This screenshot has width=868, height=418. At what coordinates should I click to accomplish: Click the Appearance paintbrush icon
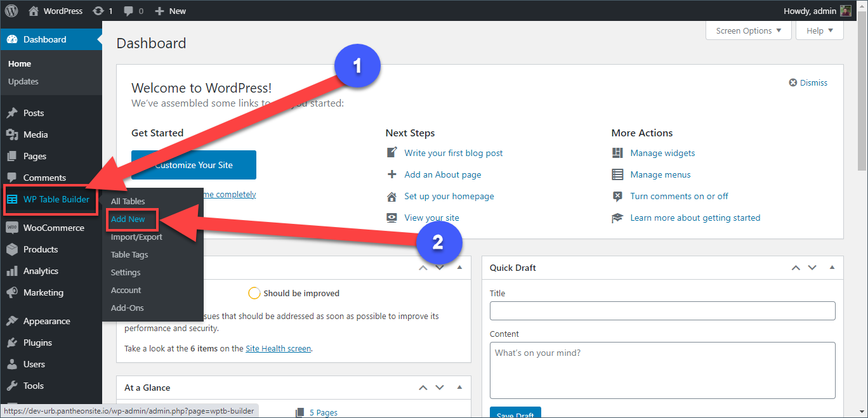click(12, 321)
